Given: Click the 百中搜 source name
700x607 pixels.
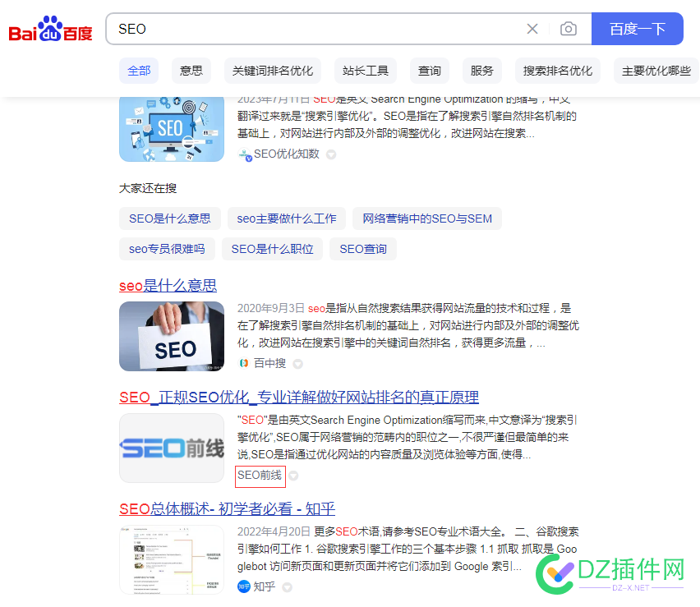Looking at the screenshot, I should click(x=269, y=363).
